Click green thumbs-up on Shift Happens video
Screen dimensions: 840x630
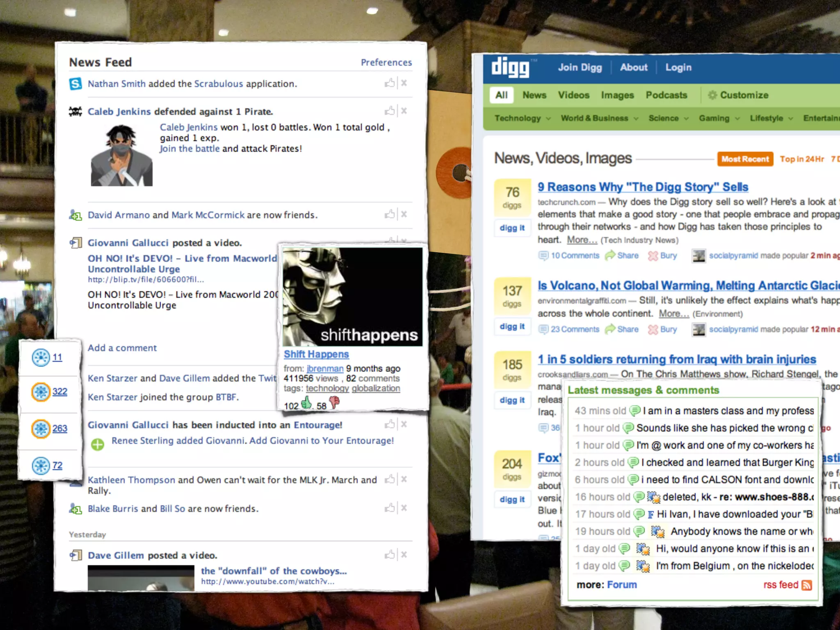pyautogui.click(x=306, y=403)
